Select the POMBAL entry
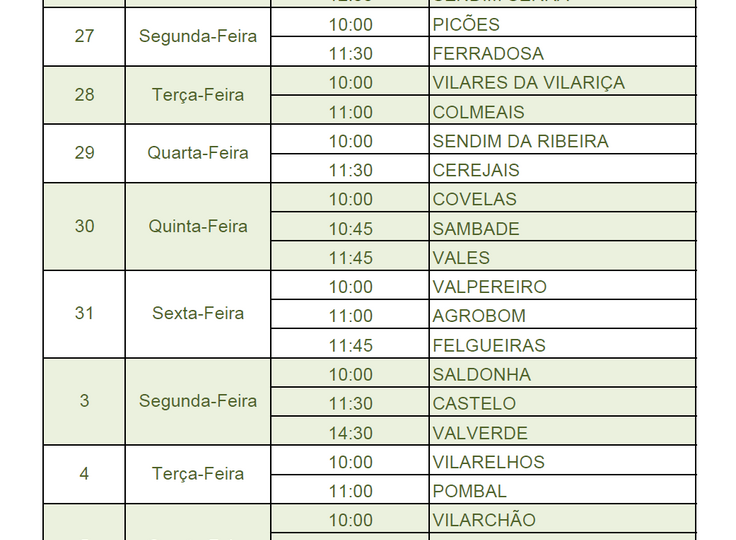This screenshot has width=736, height=540. (562, 490)
